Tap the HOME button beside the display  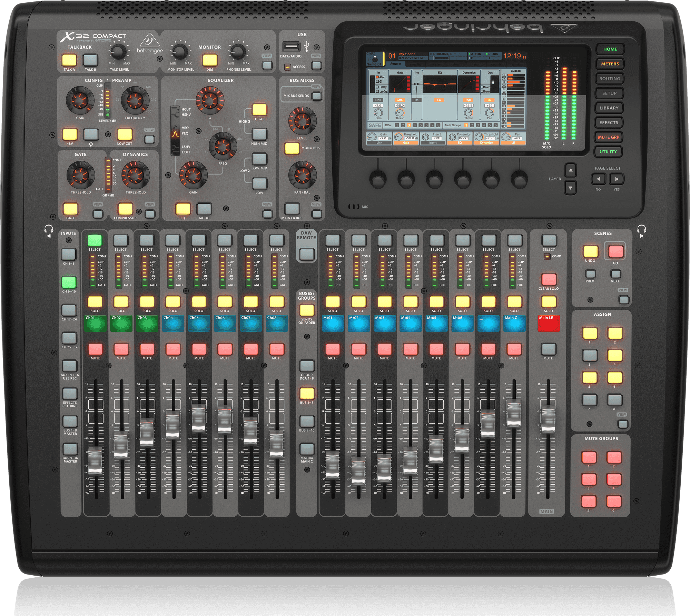610,49
